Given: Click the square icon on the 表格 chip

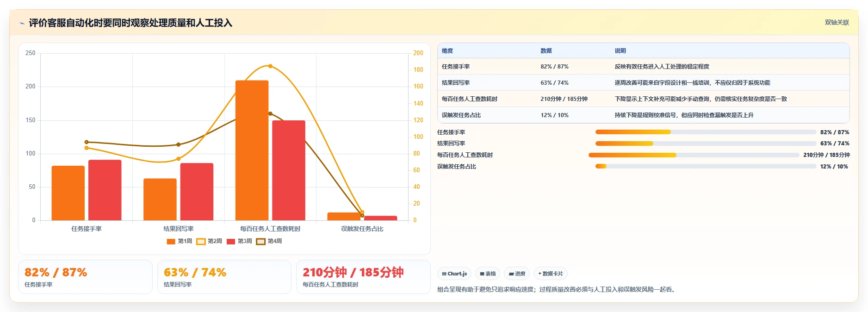Looking at the screenshot, I should [x=482, y=274].
